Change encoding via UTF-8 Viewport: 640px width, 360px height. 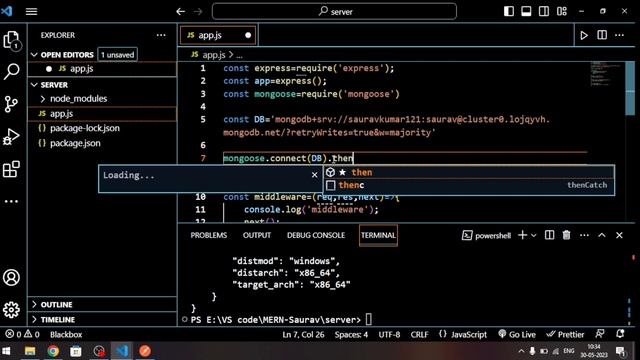click(389, 335)
